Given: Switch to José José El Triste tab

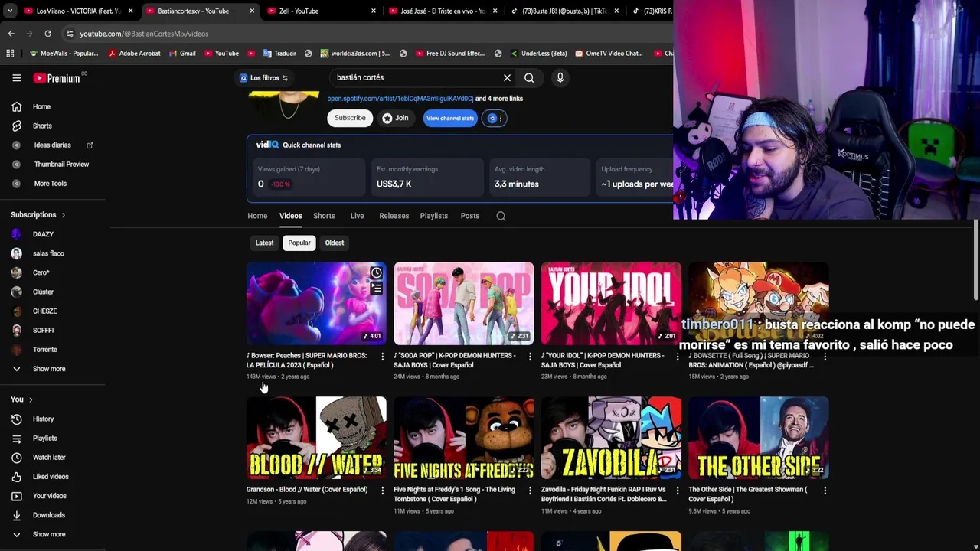Looking at the screenshot, I should tap(443, 11).
